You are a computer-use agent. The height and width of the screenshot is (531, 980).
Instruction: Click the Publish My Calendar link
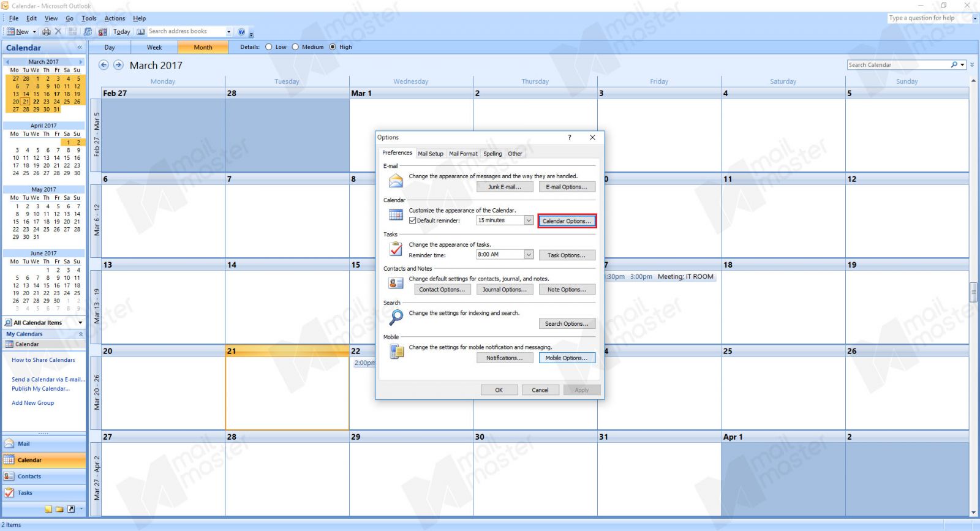pyautogui.click(x=40, y=389)
